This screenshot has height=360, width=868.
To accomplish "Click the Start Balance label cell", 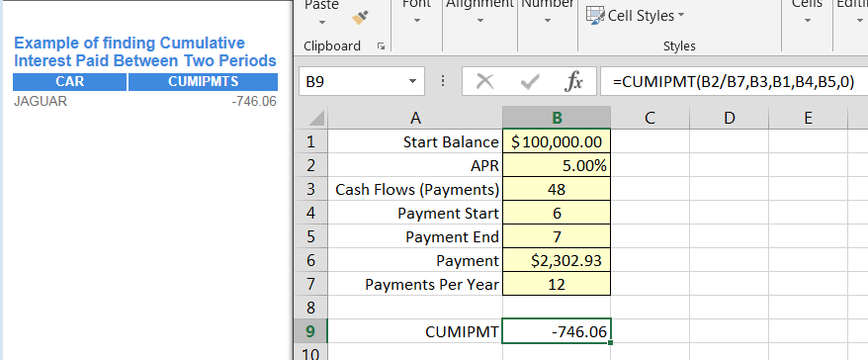I will 416,141.
